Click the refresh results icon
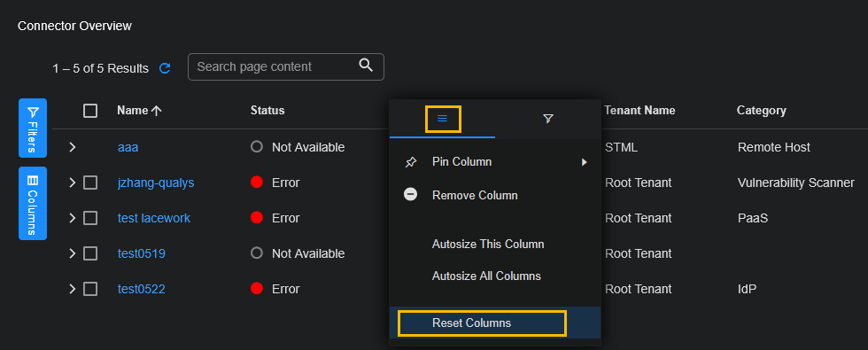This screenshot has height=350, width=868. 165,68
